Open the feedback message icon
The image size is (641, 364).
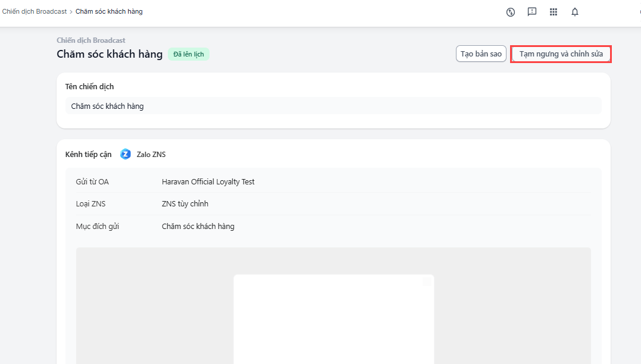pyautogui.click(x=532, y=12)
